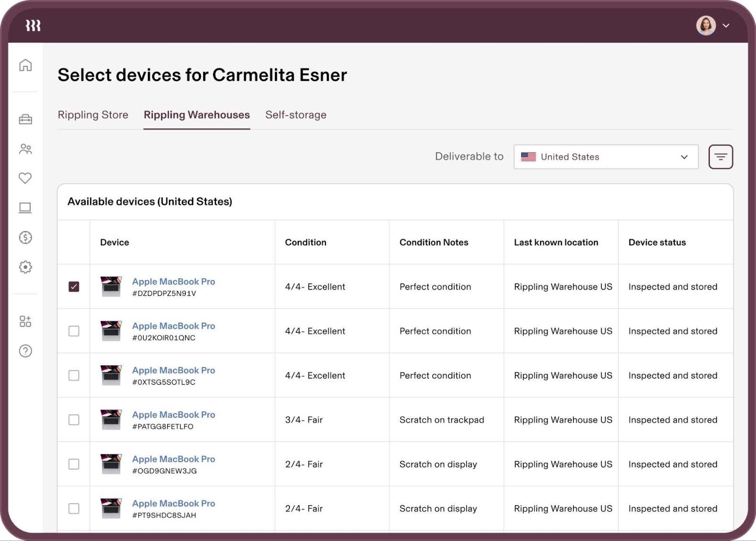Uncheck MacBook Pro #DZDPDPZ5N91V
Screen dimensions: 756x541
point(73,286)
